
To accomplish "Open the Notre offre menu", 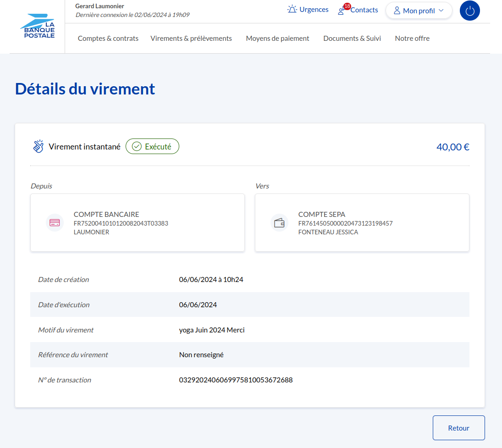I will tap(412, 39).
